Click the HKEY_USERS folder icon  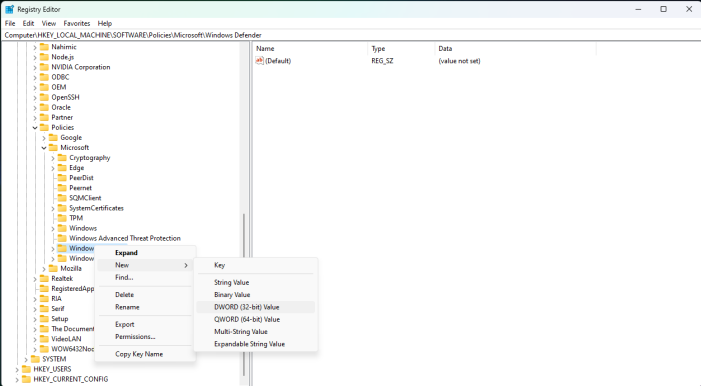[26, 369]
